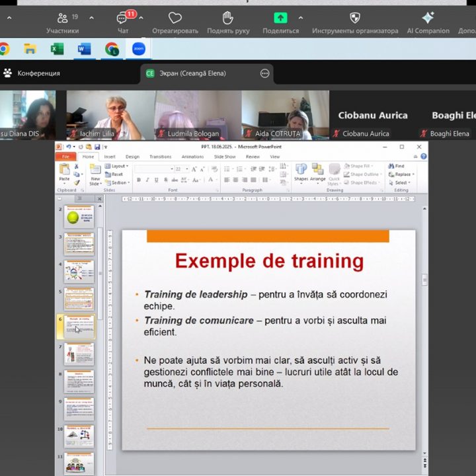Select the Экран (Creangă Elena) tab
Screen dimensions: 476x476
click(x=207, y=73)
